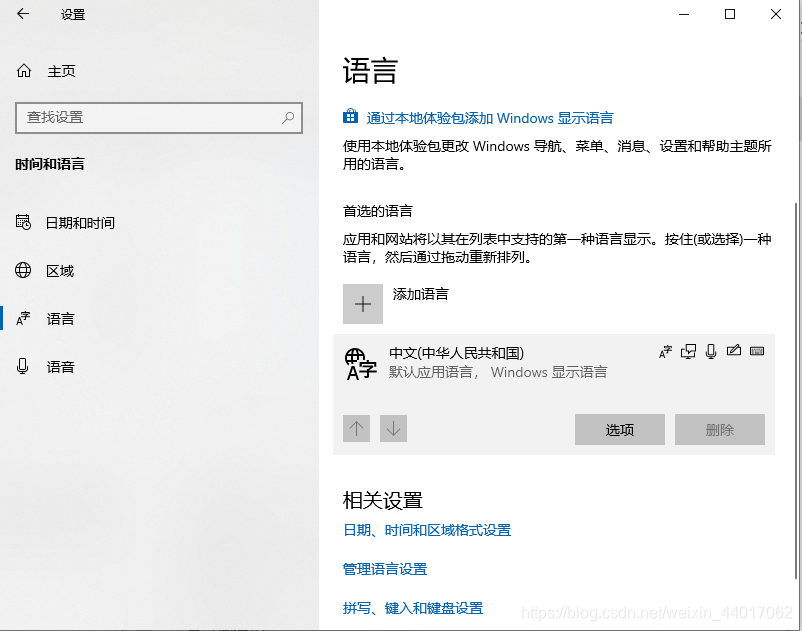Click the 添加语言 label
Viewport: 802px width, 631px height.
pos(420,294)
